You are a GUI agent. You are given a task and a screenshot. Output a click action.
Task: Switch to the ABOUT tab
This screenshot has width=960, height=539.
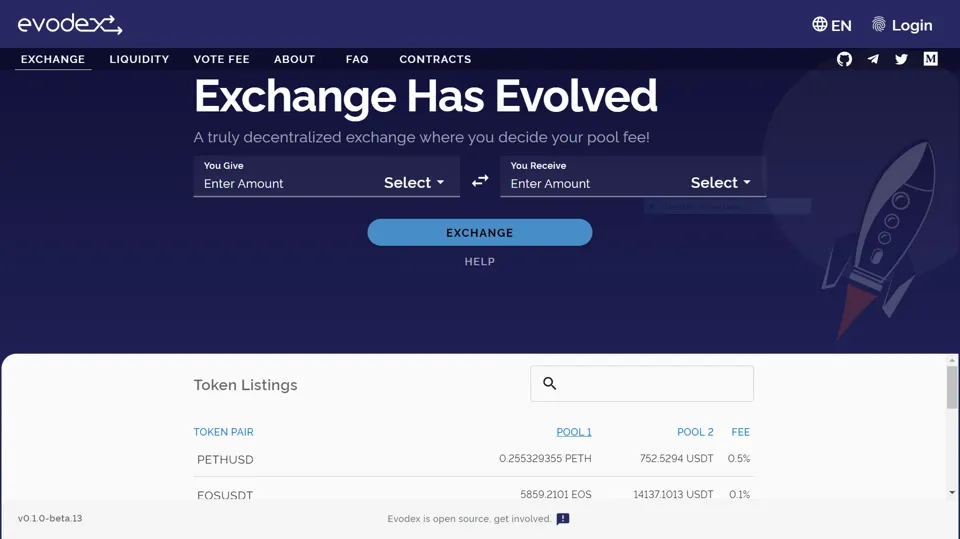294,59
